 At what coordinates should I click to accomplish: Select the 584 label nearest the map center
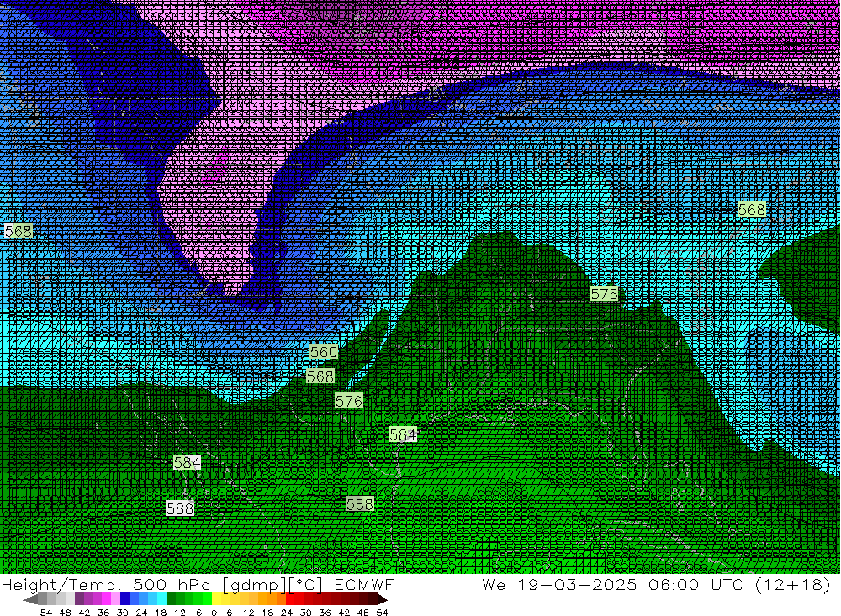tap(403, 434)
